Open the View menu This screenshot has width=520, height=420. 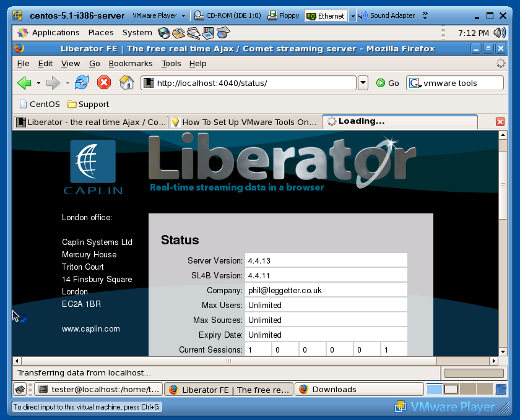(71, 63)
